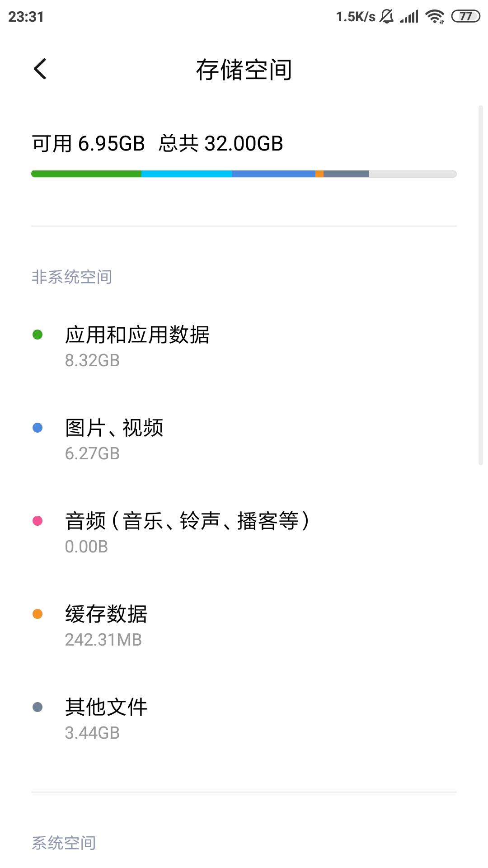Select 缓存数据 242.31MB to clear cache
Viewport: 488px width, 868px height.
pos(244,626)
